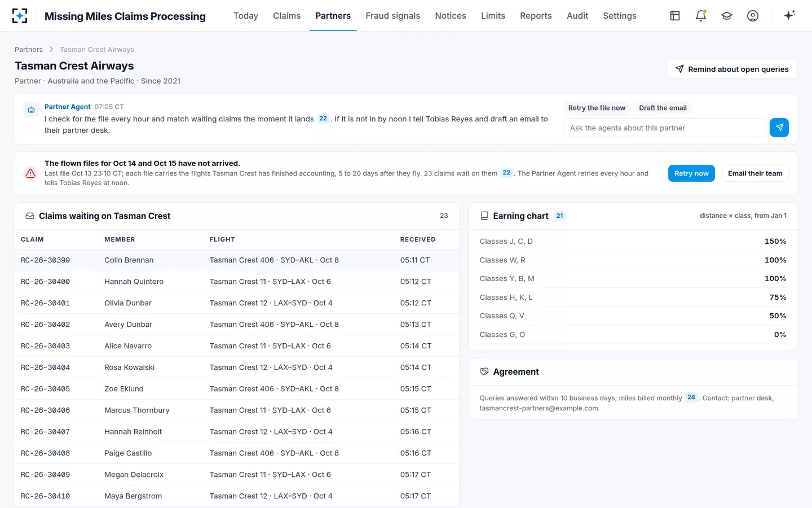Image resolution: width=812 pixels, height=508 pixels.
Task: Open the notifications bell
Action: [x=701, y=16]
